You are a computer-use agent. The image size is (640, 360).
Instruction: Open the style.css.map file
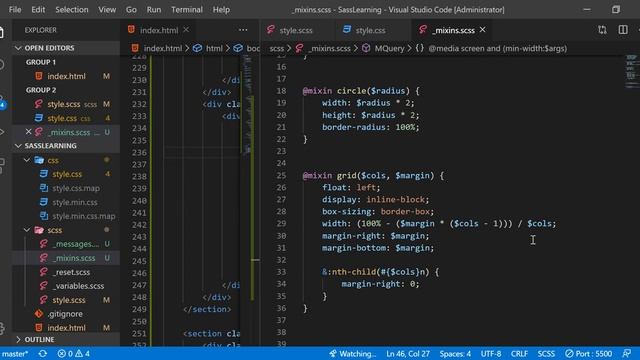coord(67,188)
